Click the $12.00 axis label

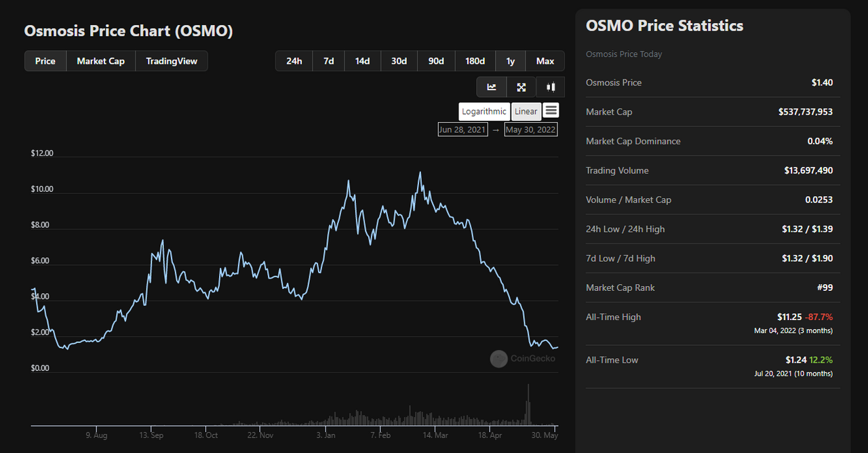pos(42,153)
